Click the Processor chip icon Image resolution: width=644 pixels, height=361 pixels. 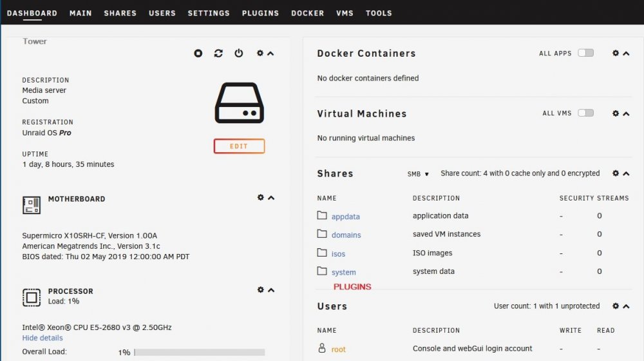32,297
